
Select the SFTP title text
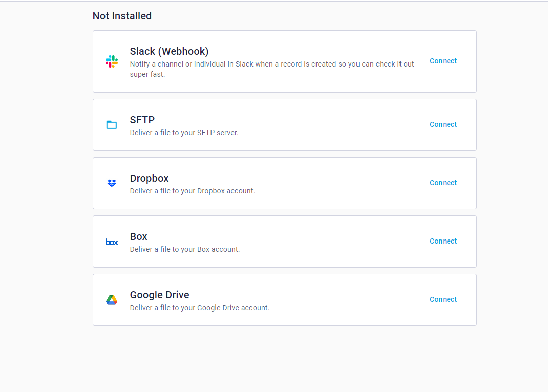pos(142,120)
